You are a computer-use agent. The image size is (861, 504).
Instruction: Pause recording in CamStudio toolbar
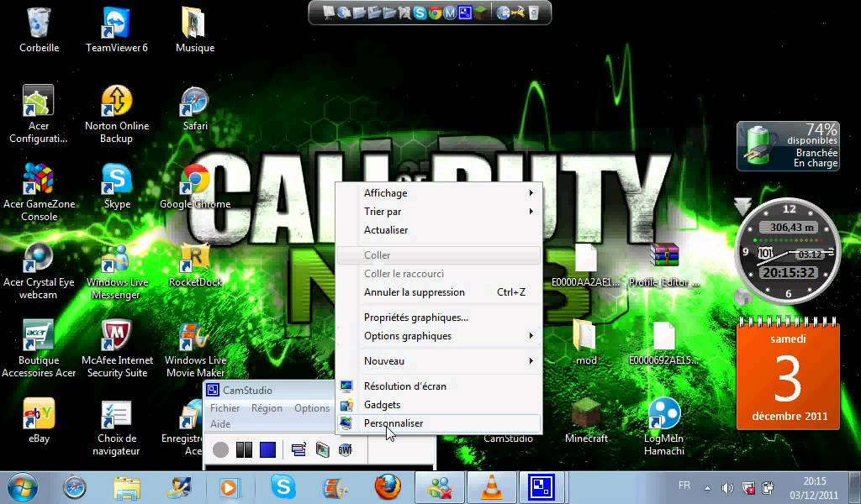tap(244, 449)
